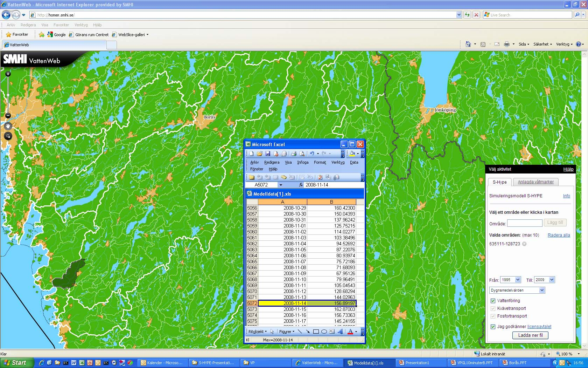Open the licensavtalet link
588x368 pixels.
click(x=539, y=327)
